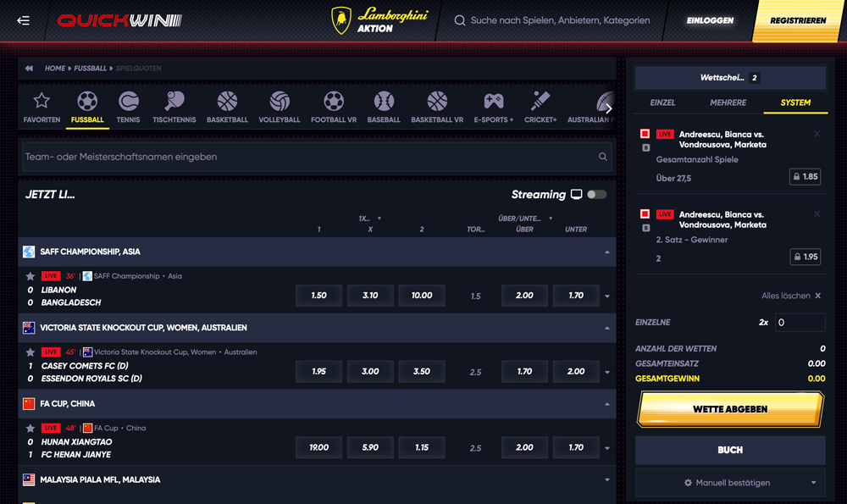Click the streaming monitor icon
Image resolution: width=847 pixels, height=504 pixels.
pos(576,195)
